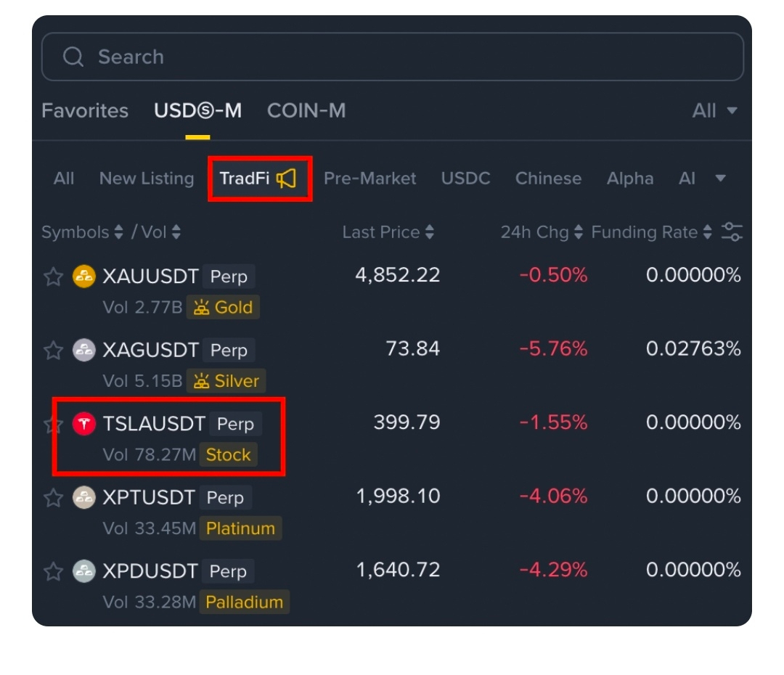Select the Pre-Market category tab
784x675 pixels.
tap(370, 179)
